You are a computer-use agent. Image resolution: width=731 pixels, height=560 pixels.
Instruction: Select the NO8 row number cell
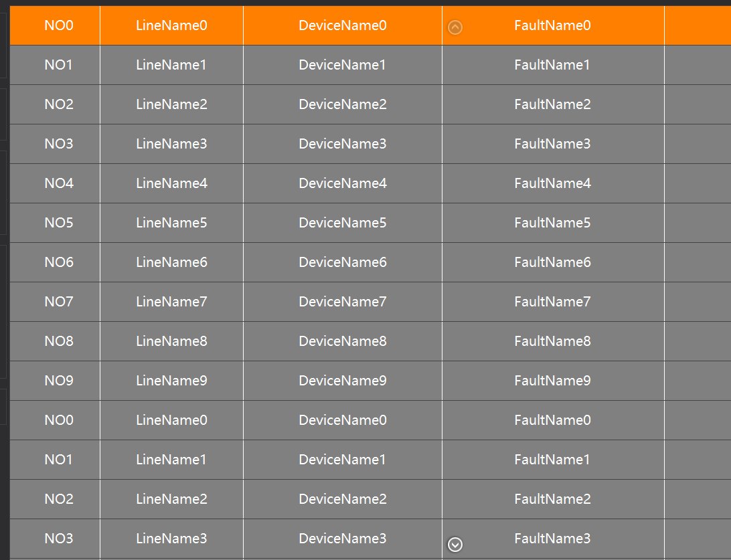59,341
